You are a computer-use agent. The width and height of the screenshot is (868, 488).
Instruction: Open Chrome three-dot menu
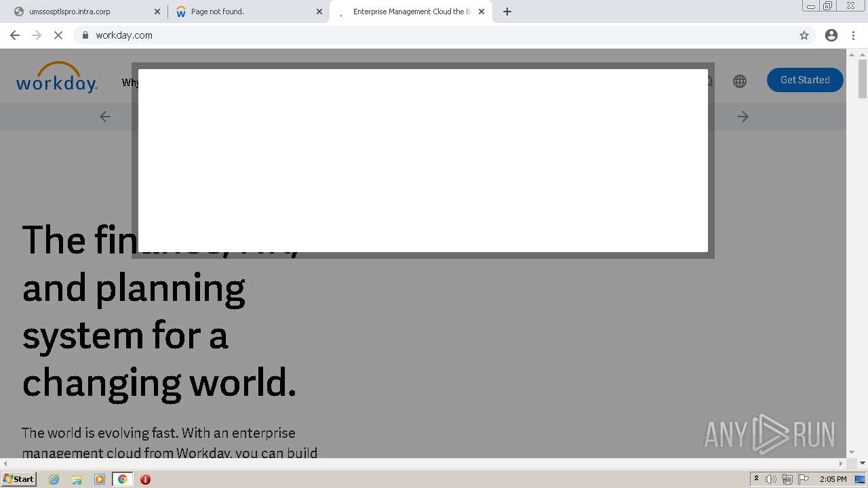point(853,35)
